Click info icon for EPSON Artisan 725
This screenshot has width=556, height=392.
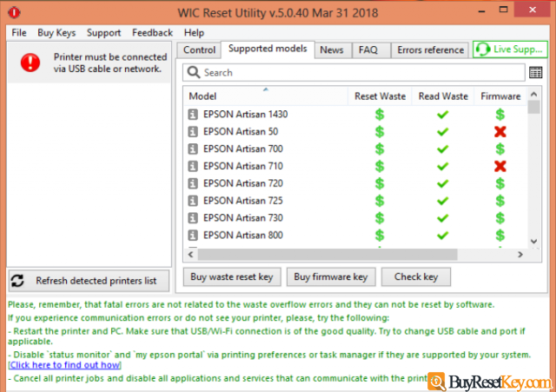click(x=193, y=201)
